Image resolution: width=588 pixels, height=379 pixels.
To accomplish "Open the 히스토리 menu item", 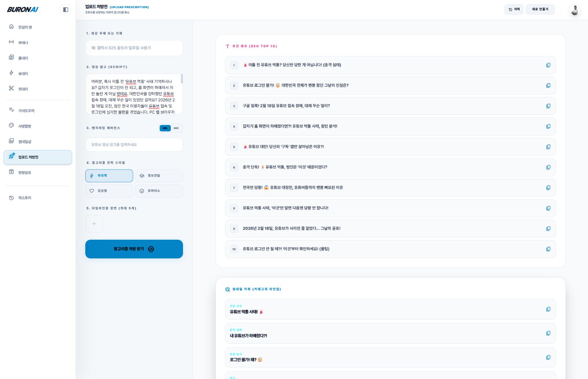I will pos(37,198).
